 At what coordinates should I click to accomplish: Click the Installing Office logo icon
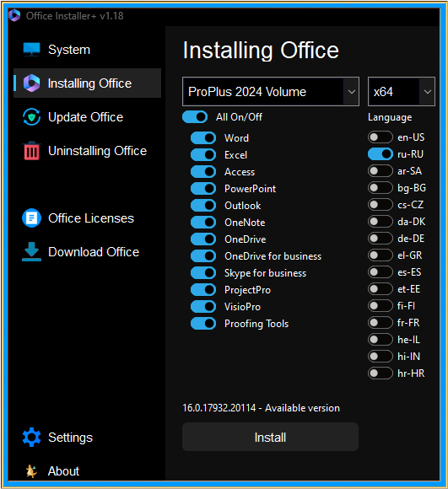tap(31, 83)
